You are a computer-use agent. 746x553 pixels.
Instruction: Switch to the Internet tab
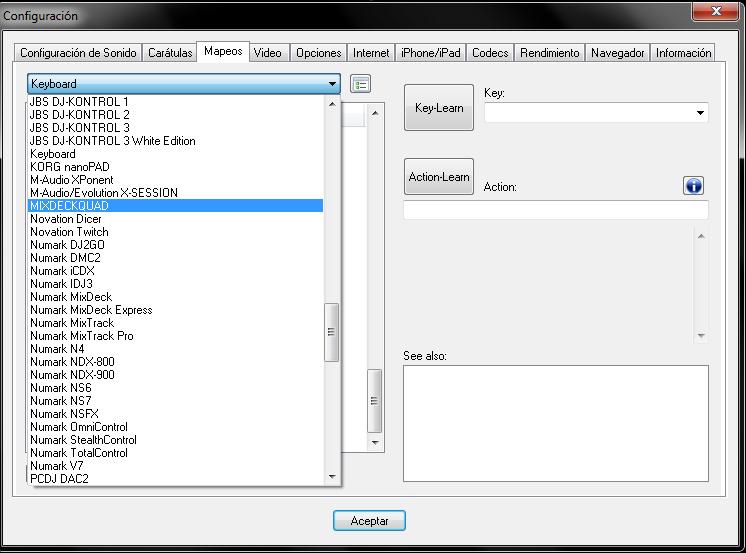(371, 53)
